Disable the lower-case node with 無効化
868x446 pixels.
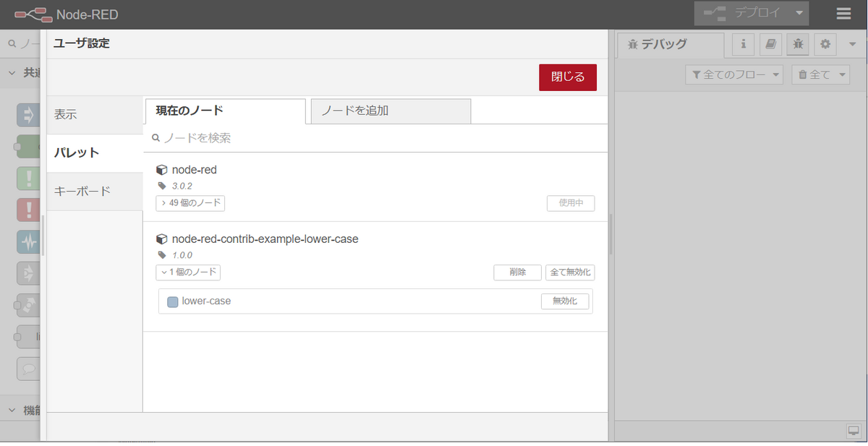coord(565,301)
